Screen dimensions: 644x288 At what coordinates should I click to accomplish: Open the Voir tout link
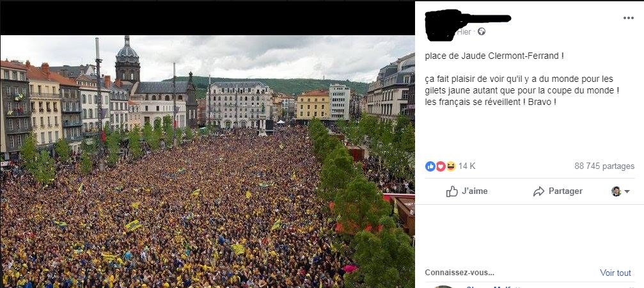coord(615,273)
